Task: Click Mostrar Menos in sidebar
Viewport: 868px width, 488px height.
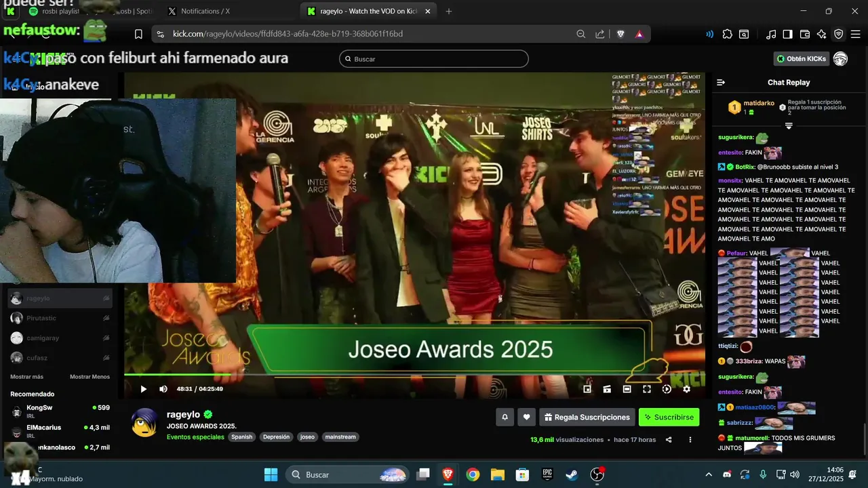Action: (x=90, y=377)
